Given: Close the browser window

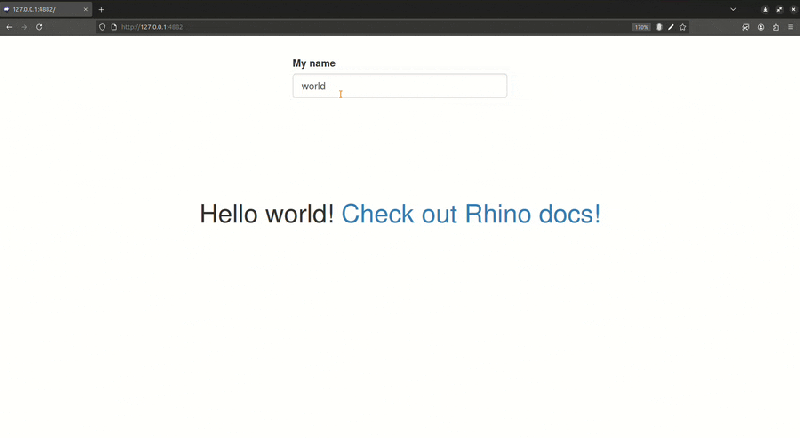Looking at the screenshot, I should 793,9.
